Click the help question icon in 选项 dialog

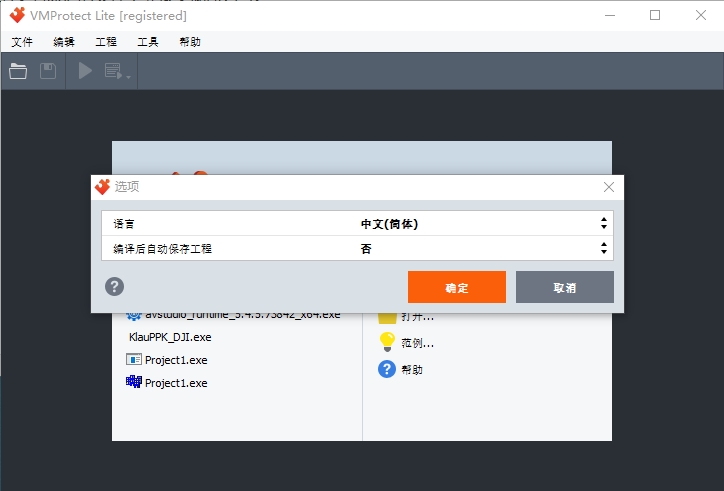(115, 286)
